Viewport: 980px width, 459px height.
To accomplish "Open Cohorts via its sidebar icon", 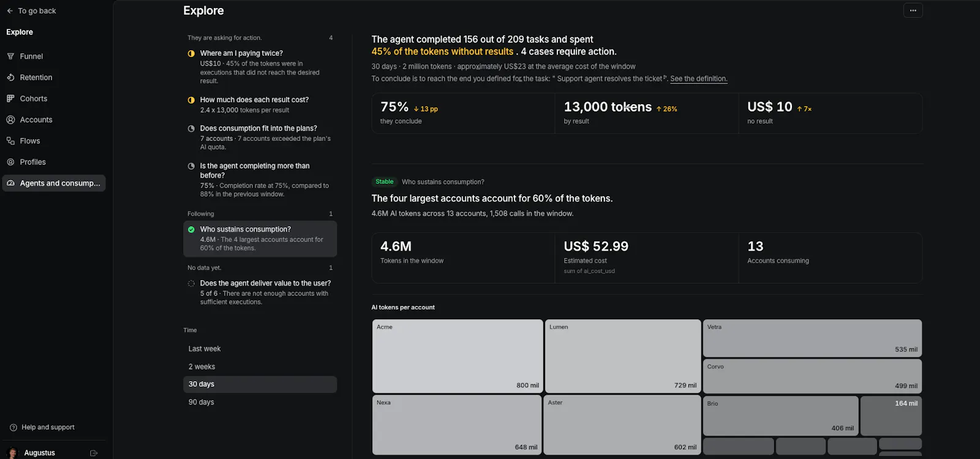I will [x=10, y=99].
